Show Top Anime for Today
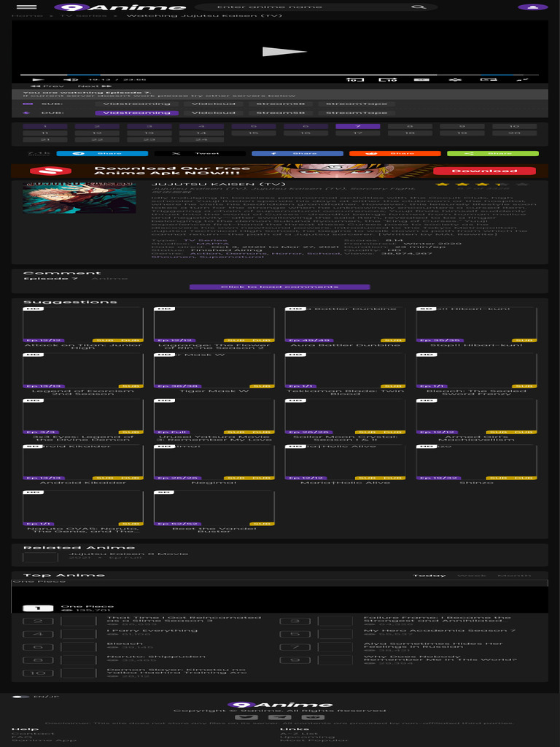Viewport: 560px width, 747px height. pos(429,576)
